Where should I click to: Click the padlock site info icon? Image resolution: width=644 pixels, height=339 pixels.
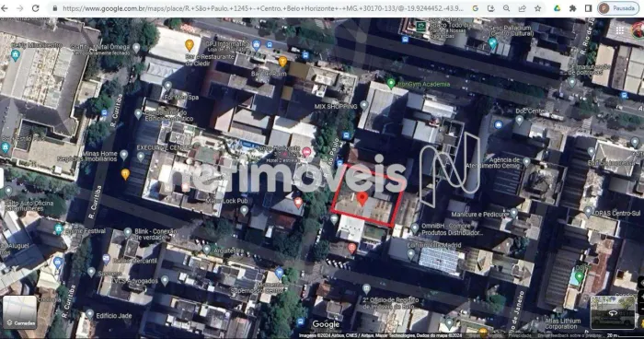pyautogui.click(x=55, y=8)
